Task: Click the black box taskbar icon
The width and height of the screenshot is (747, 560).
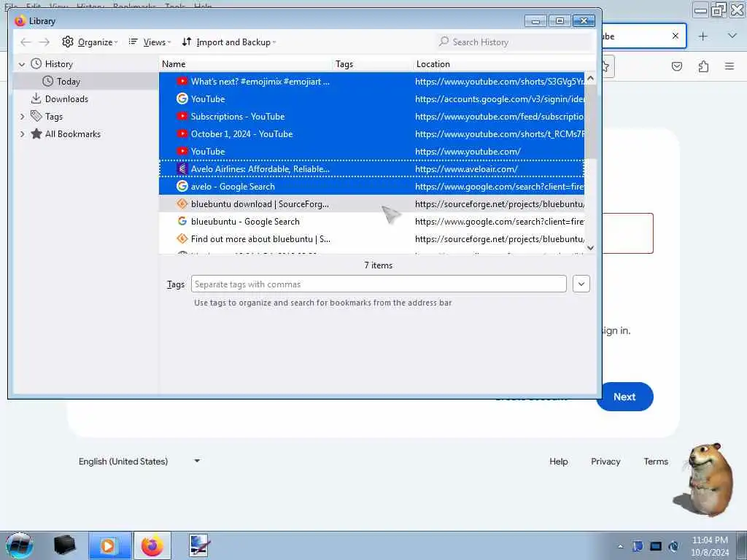Action: click(x=64, y=545)
